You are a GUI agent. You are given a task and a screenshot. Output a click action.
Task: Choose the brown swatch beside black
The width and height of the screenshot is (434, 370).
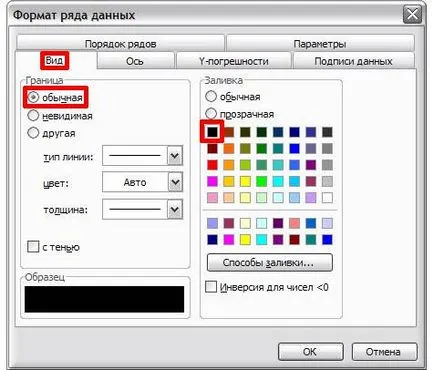[229, 132]
